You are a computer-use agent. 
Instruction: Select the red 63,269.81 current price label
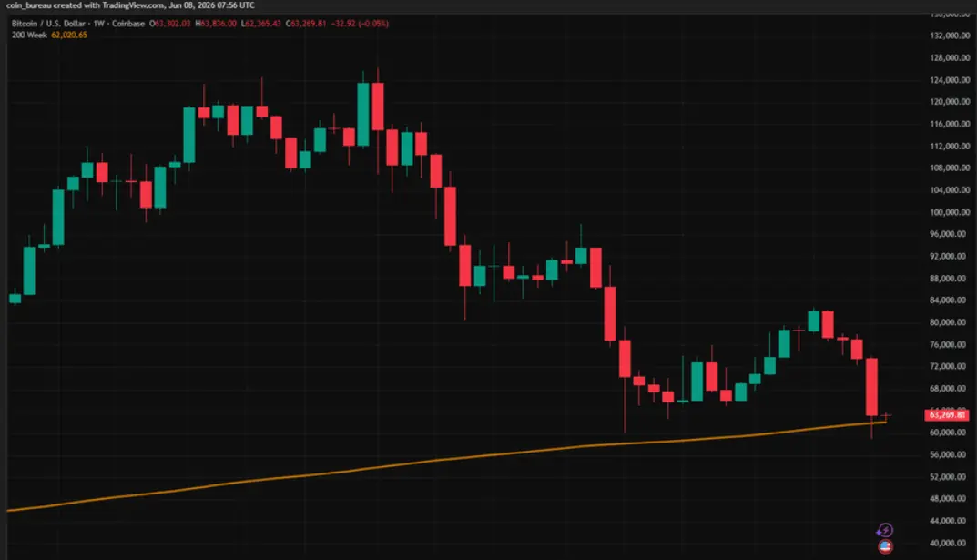(x=946, y=415)
